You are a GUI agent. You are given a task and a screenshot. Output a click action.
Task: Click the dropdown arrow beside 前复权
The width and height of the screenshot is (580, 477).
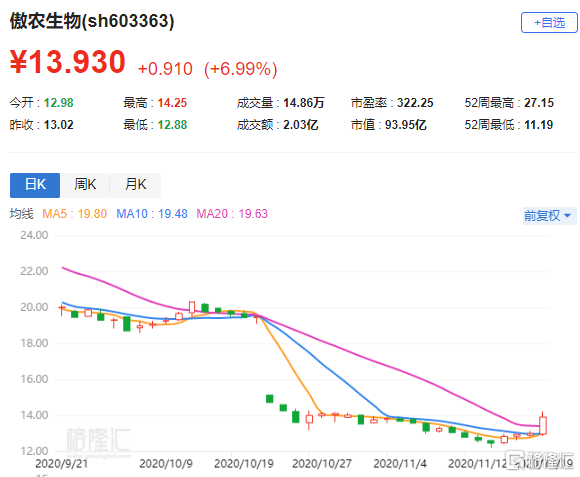[x=567, y=216]
